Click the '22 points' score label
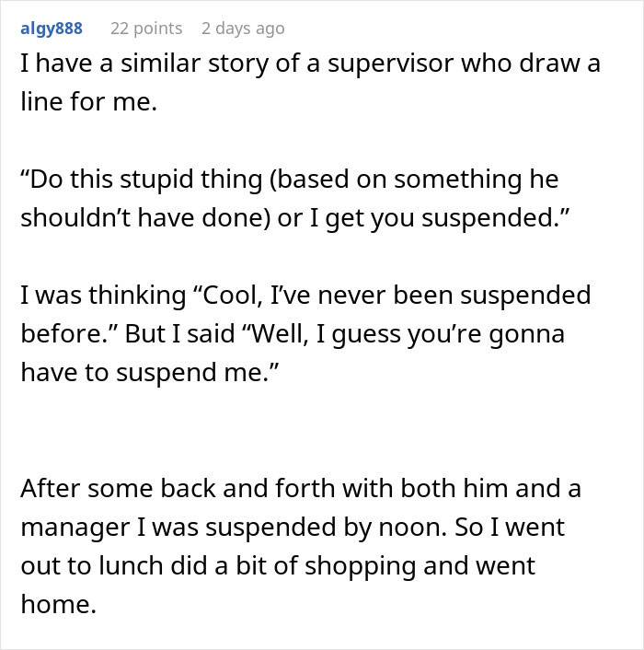Screen dimensions: 644x650 pos(146,29)
